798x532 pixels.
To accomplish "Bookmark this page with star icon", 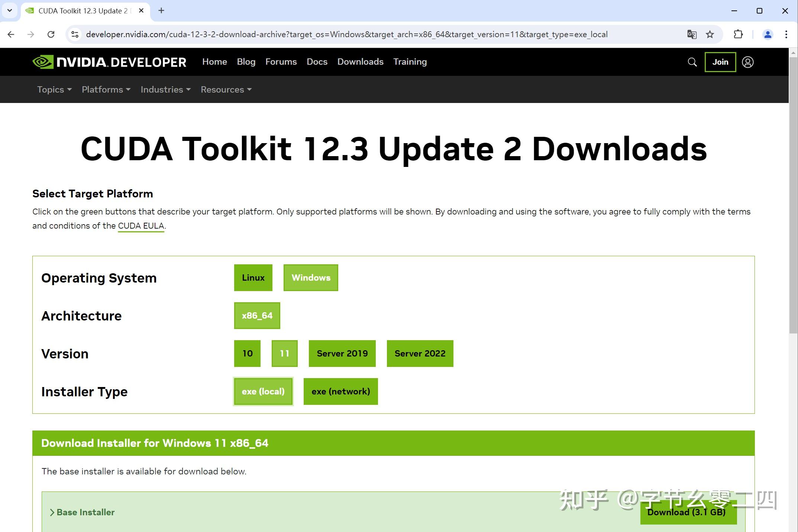I will click(x=710, y=35).
